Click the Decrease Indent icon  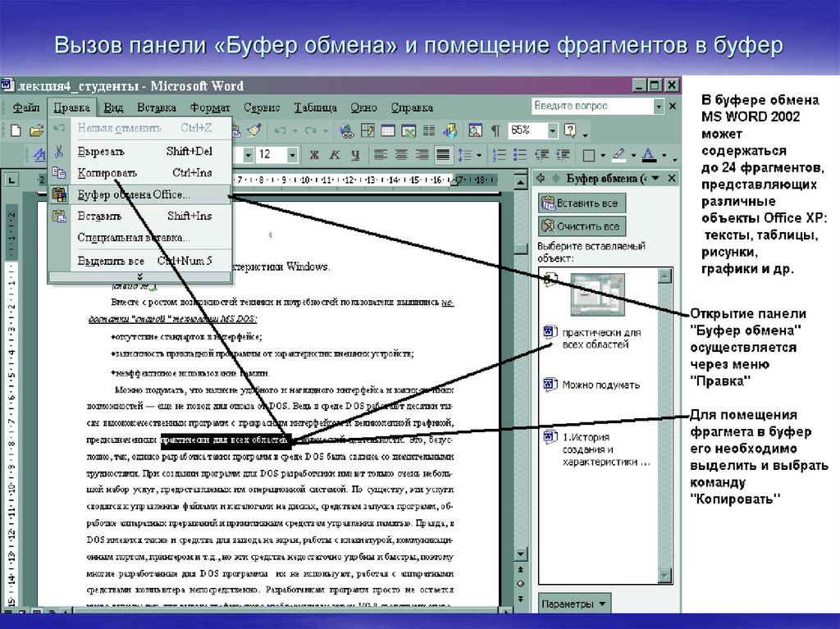pyautogui.click(x=542, y=155)
